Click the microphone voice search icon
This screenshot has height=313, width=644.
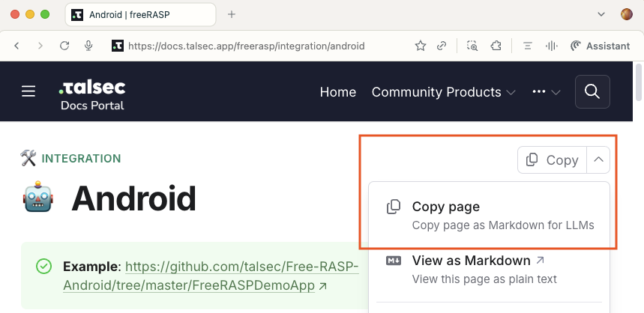(88, 46)
